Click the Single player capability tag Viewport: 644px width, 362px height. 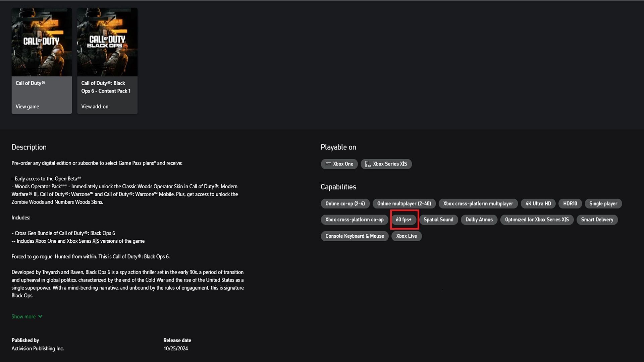coord(603,203)
